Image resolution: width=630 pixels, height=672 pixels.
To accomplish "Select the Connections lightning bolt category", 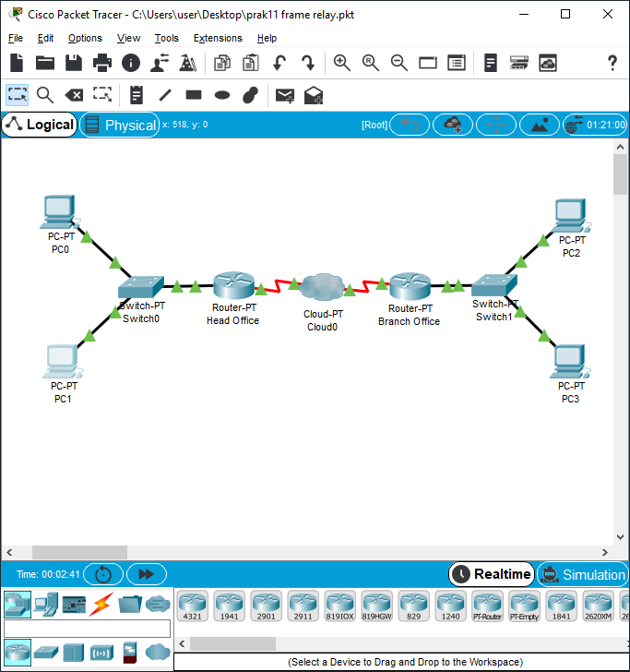I will pyautogui.click(x=101, y=605).
